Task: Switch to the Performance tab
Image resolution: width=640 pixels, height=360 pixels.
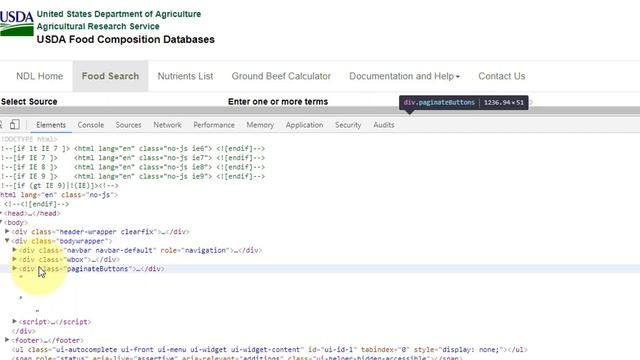Action: click(x=214, y=125)
